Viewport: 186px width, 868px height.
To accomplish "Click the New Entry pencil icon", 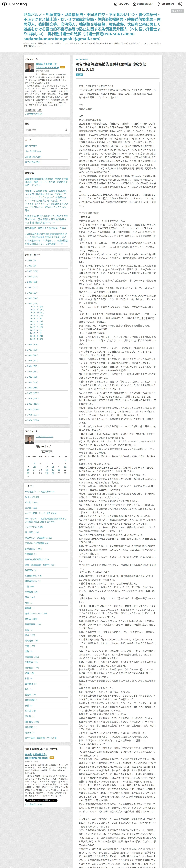I will click(116, 4).
